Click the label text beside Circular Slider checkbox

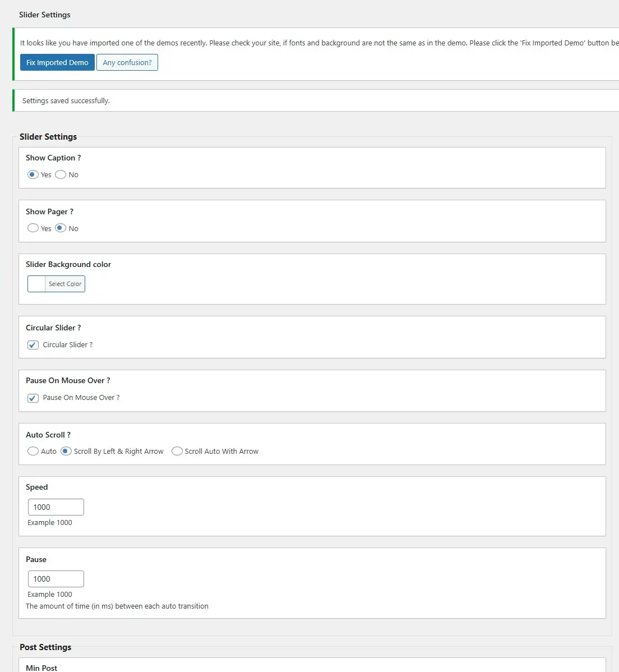(68, 345)
